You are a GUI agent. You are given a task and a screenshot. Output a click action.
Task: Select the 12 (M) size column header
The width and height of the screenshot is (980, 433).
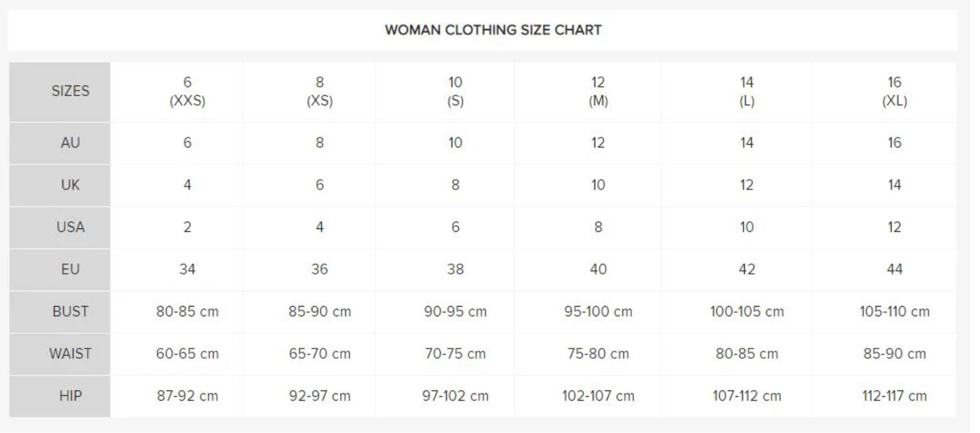coord(599,92)
